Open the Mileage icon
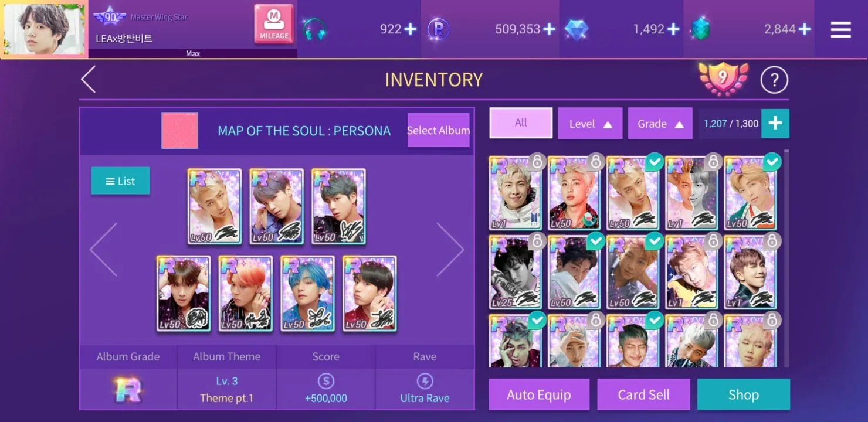Image resolution: width=868 pixels, height=422 pixels. (274, 24)
